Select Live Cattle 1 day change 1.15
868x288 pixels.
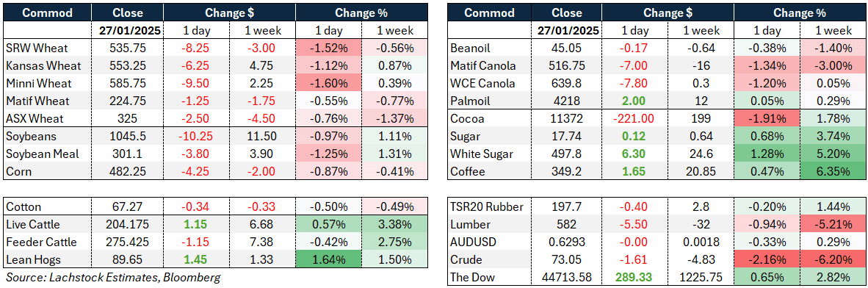click(x=196, y=224)
